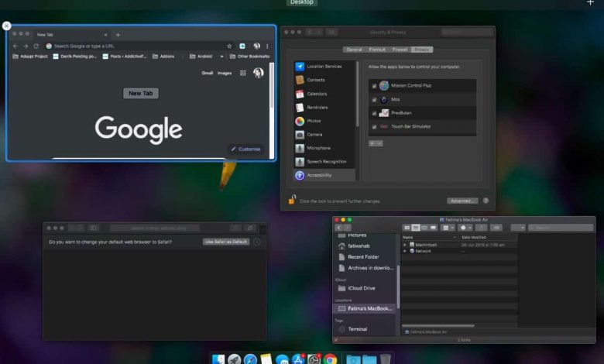604x364 pixels.
Task: Select Microphone in the privacy list
Action: (x=324, y=148)
